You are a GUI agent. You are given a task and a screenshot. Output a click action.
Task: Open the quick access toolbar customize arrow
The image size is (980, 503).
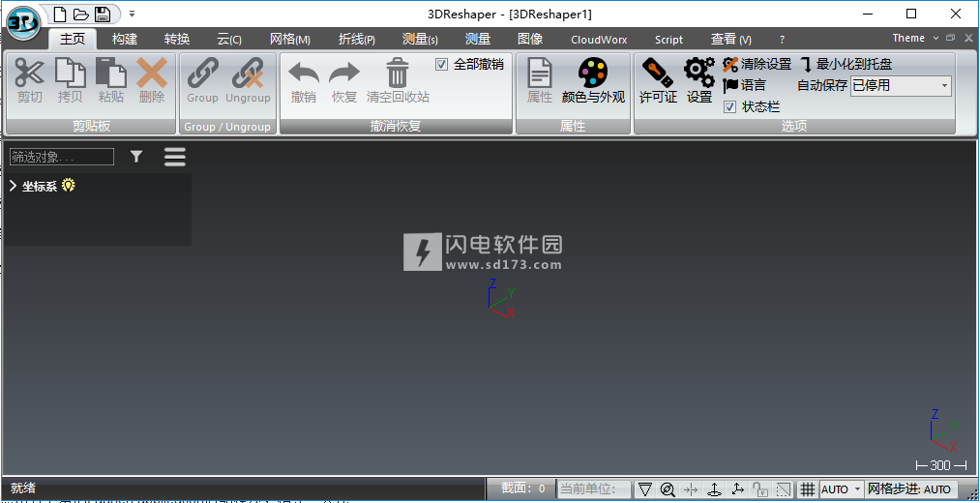pyautogui.click(x=132, y=14)
